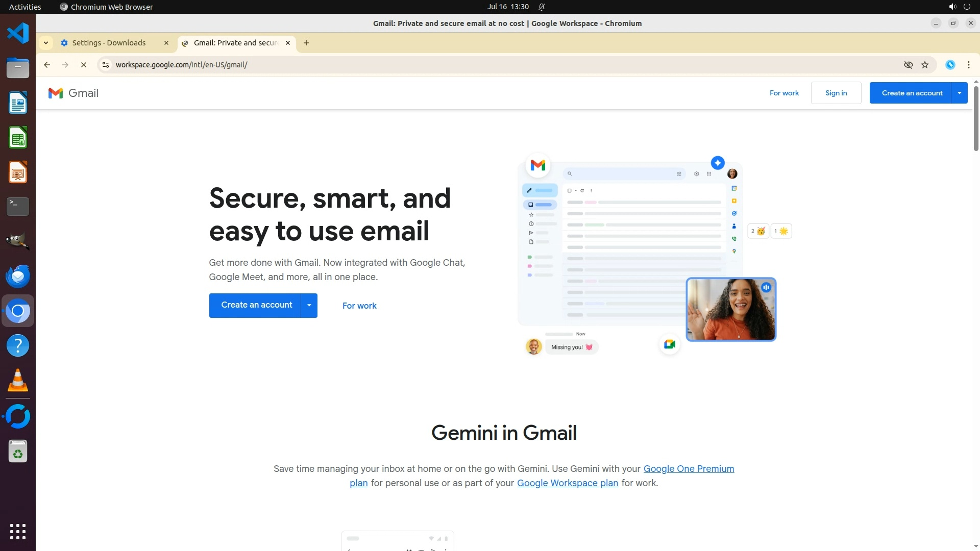Click the Sign in button

pos(836,93)
